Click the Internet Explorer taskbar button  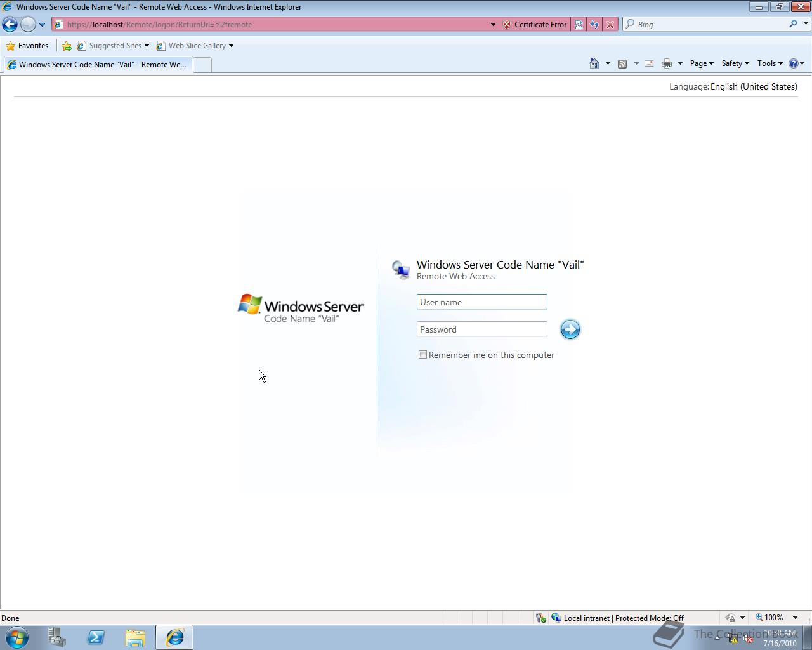[x=174, y=637]
